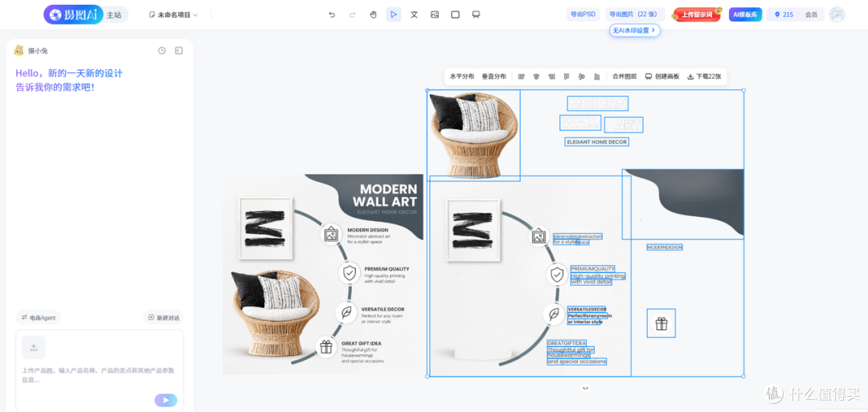This screenshot has height=412, width=868.
Task: Select the arrow pointer tool
Action: click(x=394, y=15)
